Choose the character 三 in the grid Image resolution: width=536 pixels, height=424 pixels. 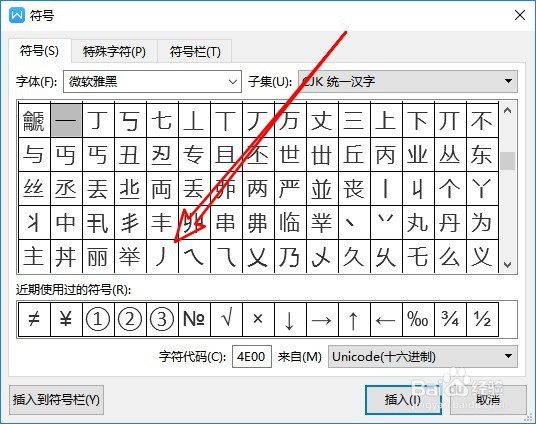[x=354, y=121]
